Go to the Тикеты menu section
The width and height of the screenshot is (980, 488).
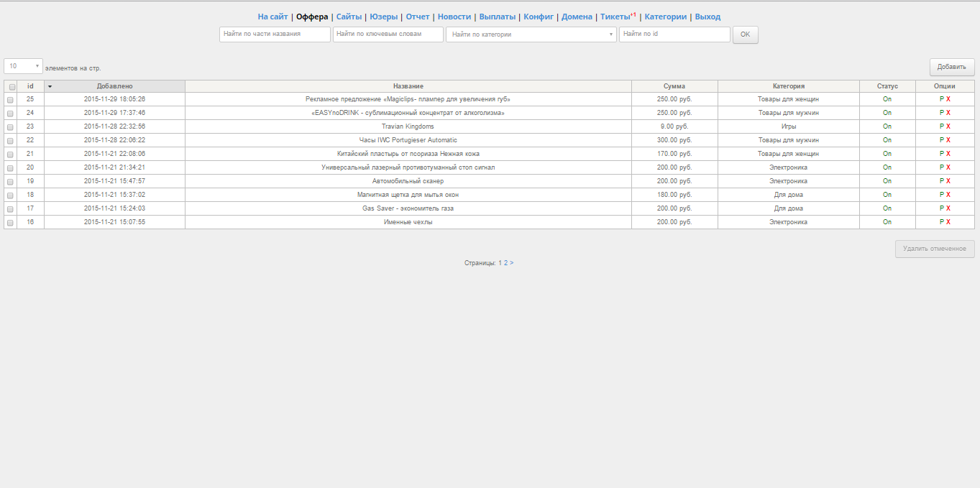coord(615,17)
